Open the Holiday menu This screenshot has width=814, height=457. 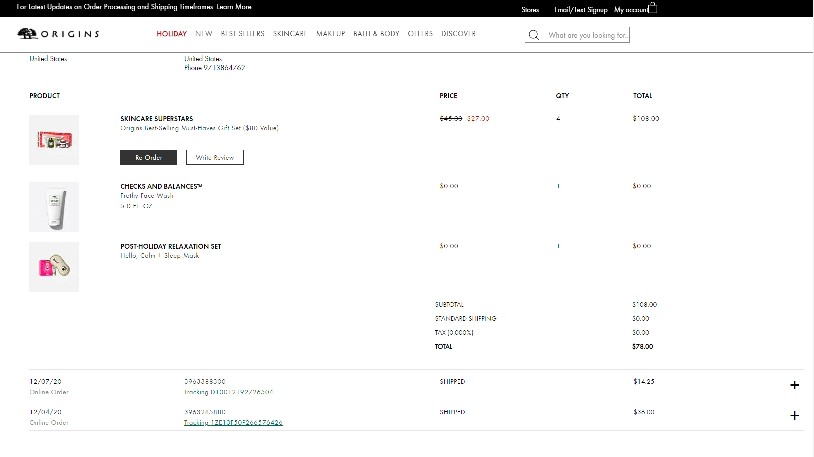(171, 34)
